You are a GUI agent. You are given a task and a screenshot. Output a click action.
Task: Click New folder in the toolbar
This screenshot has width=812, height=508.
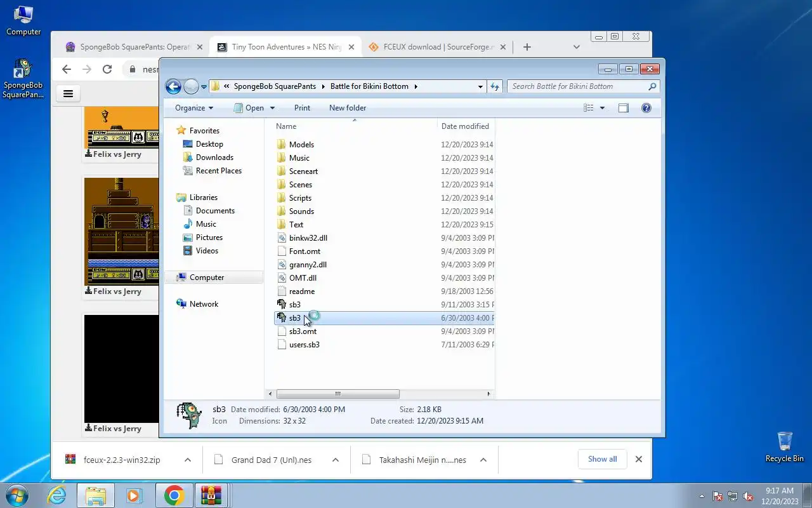[348, 108]
